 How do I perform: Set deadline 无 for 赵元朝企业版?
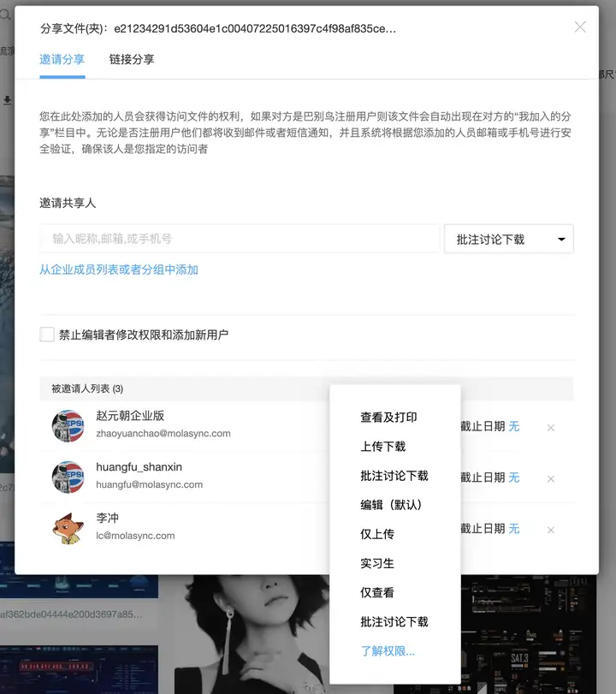tap(514, 426)
